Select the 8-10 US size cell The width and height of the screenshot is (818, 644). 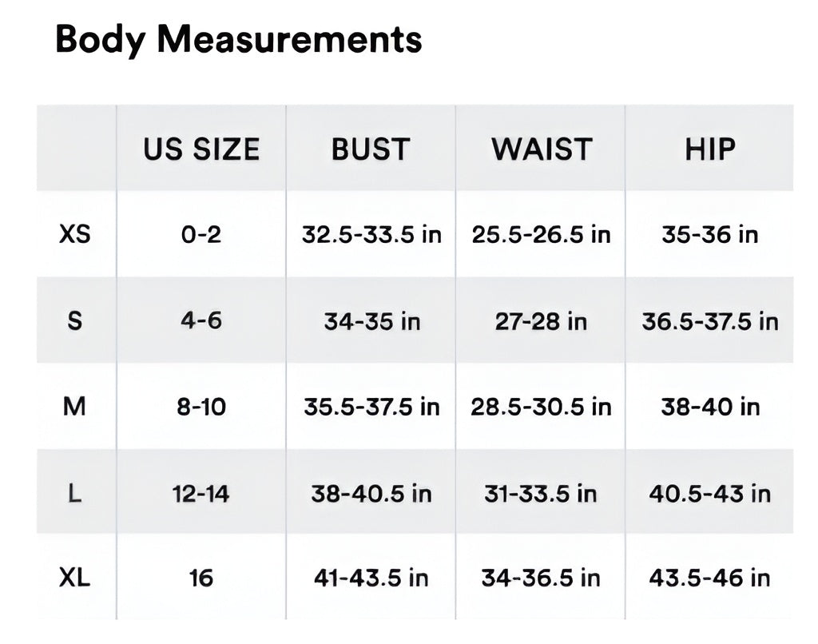pyautogui.click(x=201, y=407)
